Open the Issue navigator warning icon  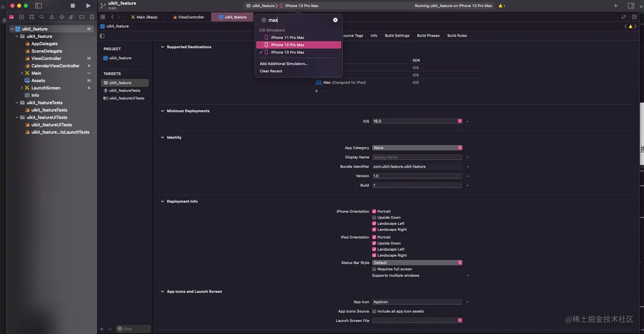pyautogui.click(x=52, y=17)
